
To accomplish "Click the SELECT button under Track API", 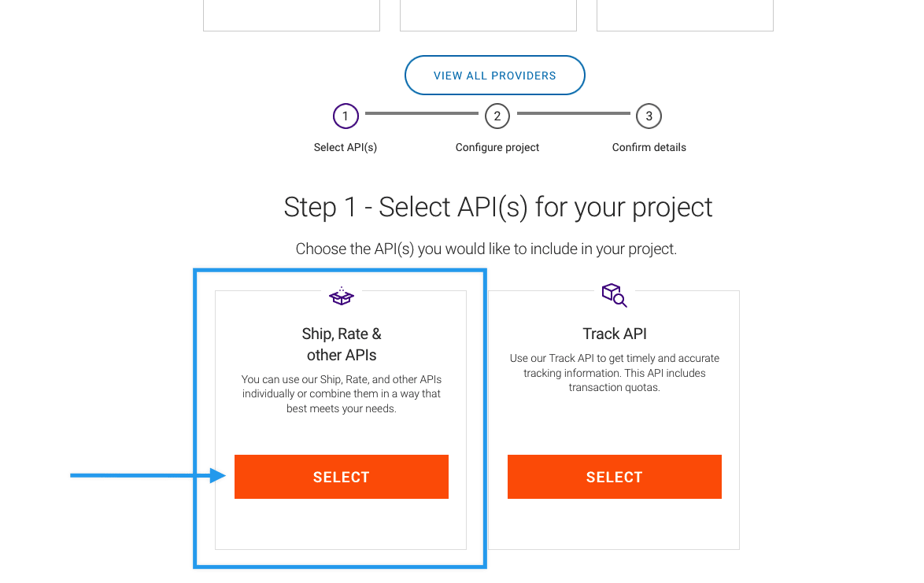I will (614, 477).
